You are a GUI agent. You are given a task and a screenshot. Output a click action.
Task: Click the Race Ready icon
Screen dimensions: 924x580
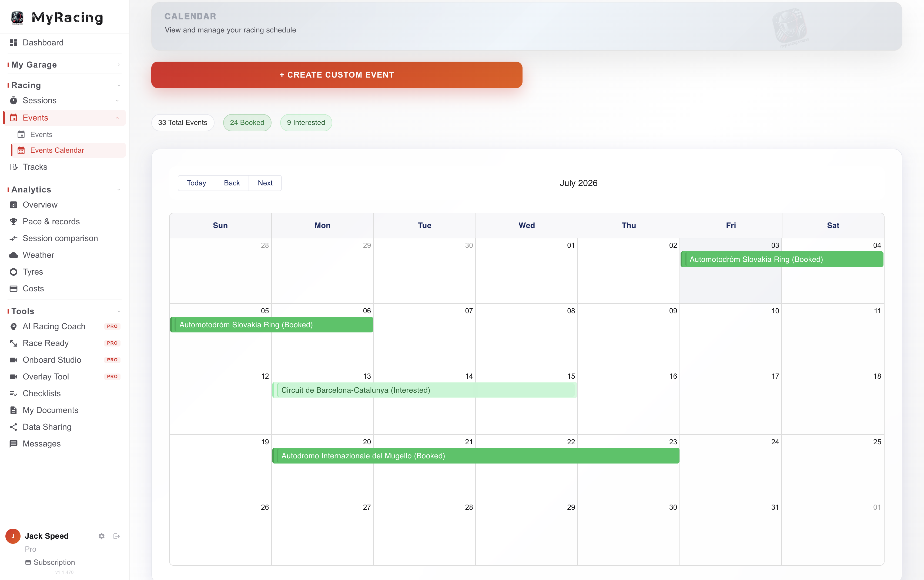click(x=14, y=343)
